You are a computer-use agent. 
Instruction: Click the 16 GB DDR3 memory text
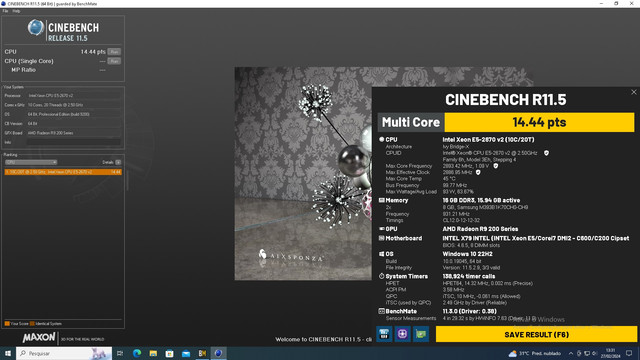coord(481,200)
